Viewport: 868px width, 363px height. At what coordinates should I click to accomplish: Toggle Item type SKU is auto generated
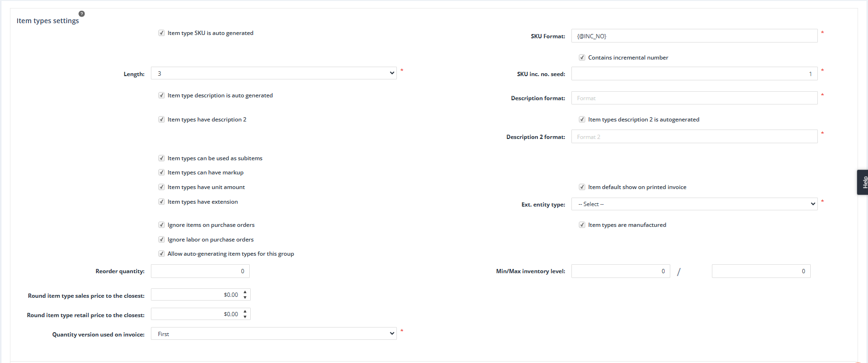[162, 33]
